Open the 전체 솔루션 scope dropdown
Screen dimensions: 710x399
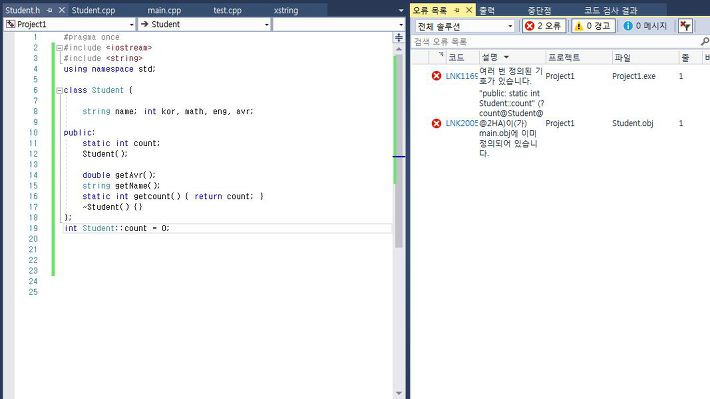tap(465, 26)
